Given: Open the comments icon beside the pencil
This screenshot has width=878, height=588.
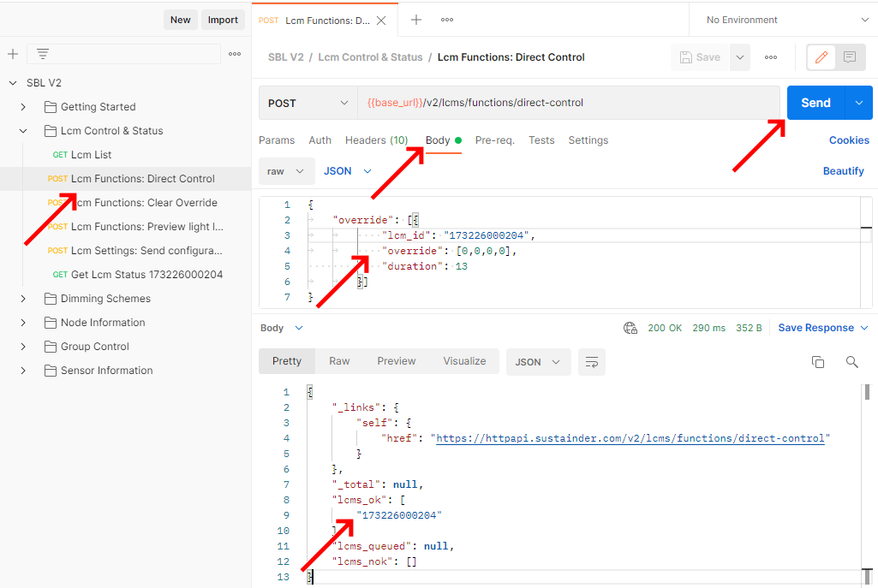Looking at the screenshot, I should 850,57.
